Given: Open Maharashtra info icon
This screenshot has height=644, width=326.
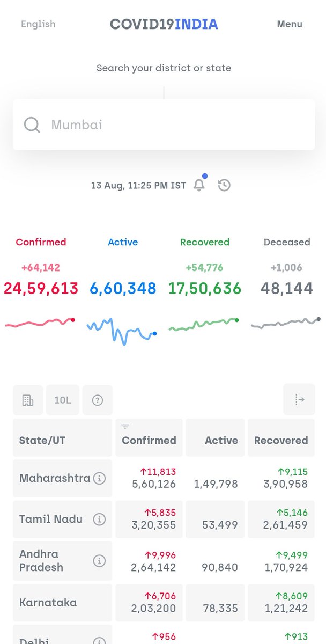Looking at the screenshot, I should point(99,478).
